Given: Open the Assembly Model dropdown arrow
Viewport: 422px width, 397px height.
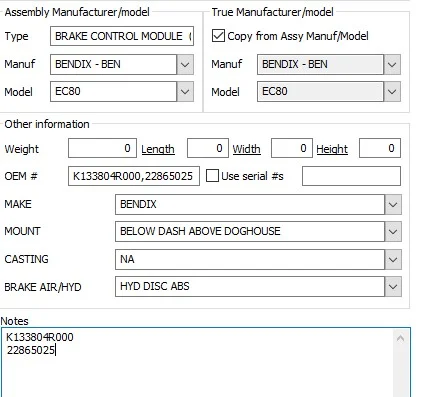Looking at the screenshot, I should (185, 92).
